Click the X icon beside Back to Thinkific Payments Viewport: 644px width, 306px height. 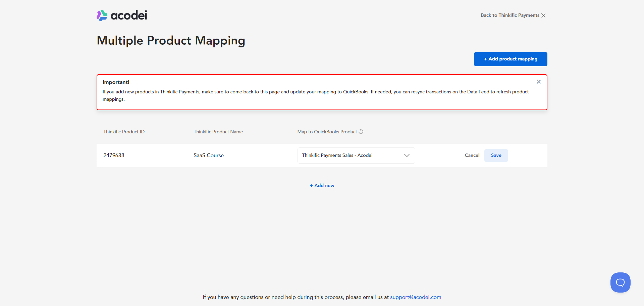543,15
